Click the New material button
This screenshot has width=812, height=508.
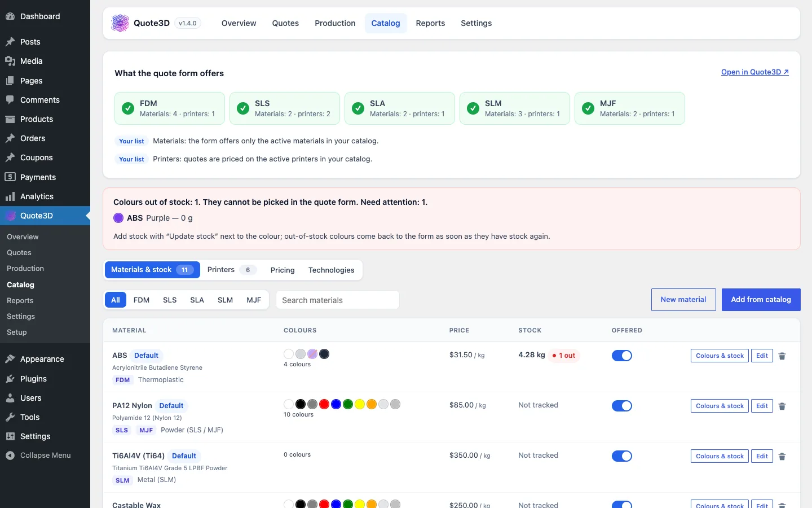coord(683,300)
